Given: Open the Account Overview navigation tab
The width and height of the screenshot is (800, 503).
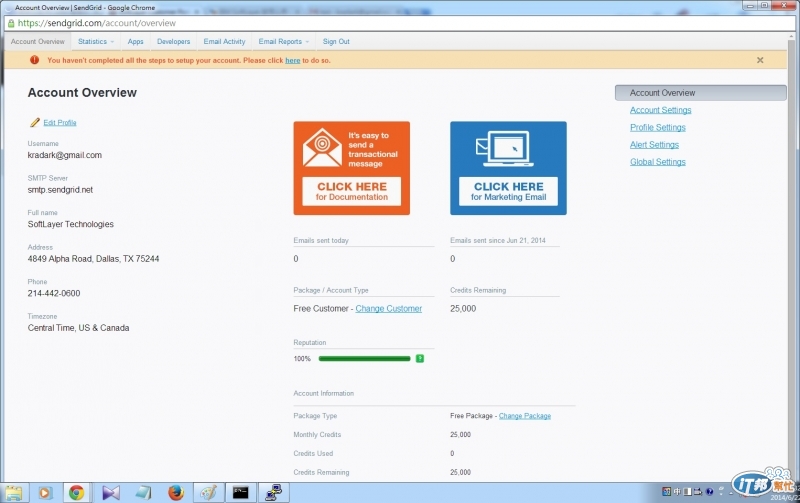Looking at the screenshot, I should [x=38, y=41].
